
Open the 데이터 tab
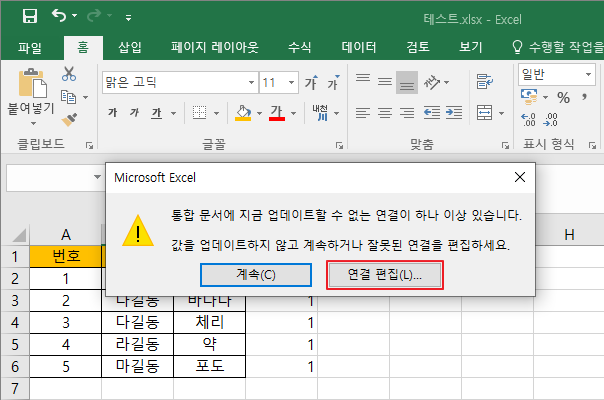point(359,47)
